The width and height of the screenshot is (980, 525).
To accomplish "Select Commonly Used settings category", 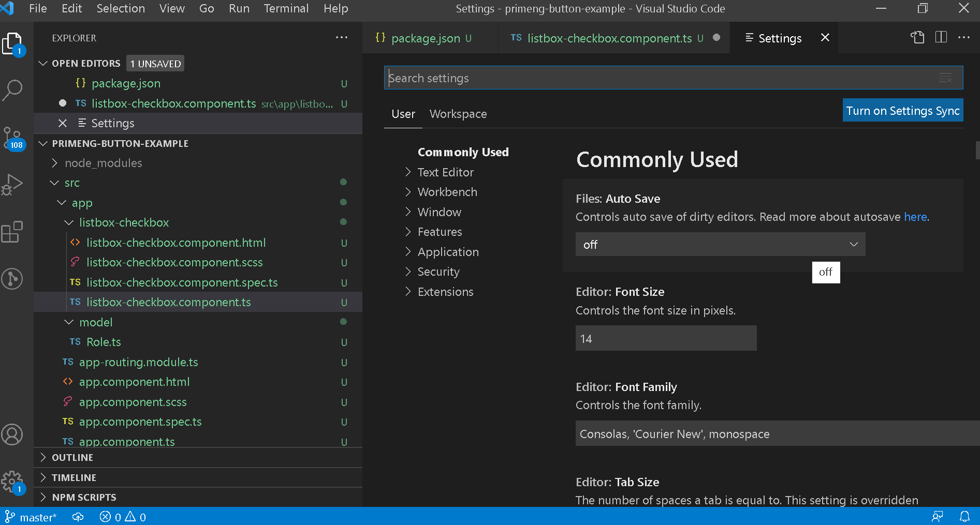I will click(463, 152).
